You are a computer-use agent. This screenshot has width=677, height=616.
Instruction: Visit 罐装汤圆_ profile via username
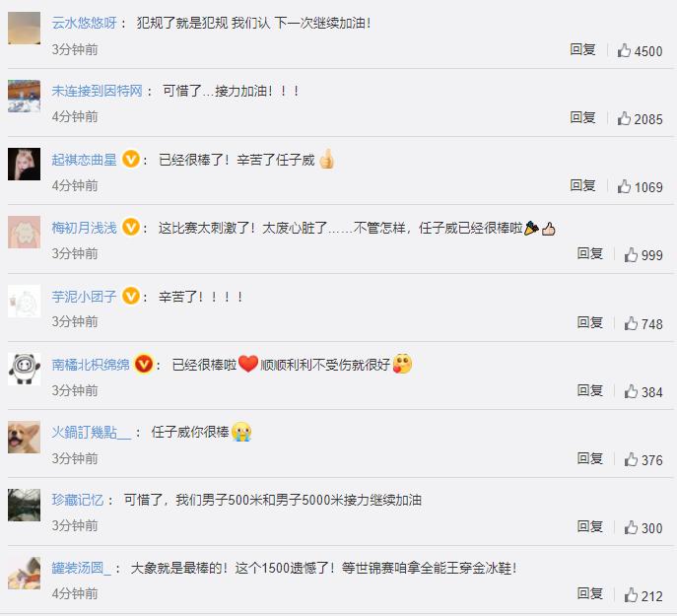81,568
